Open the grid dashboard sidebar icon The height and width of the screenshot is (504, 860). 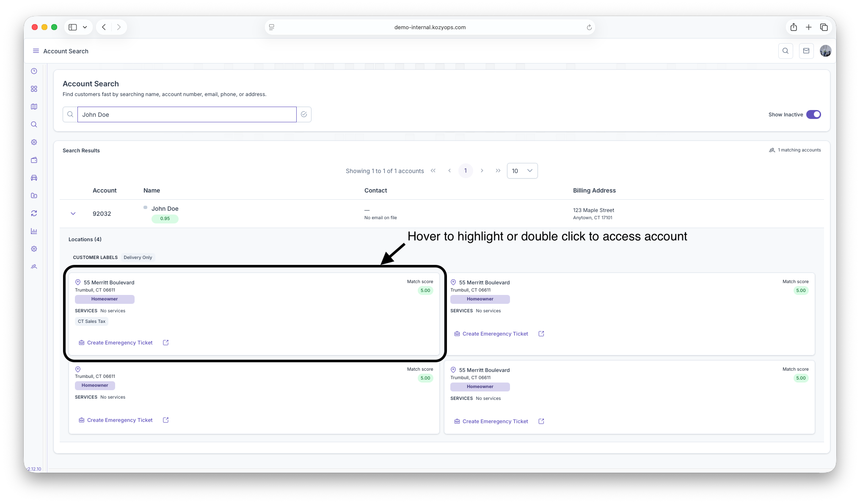pos(34,89)
